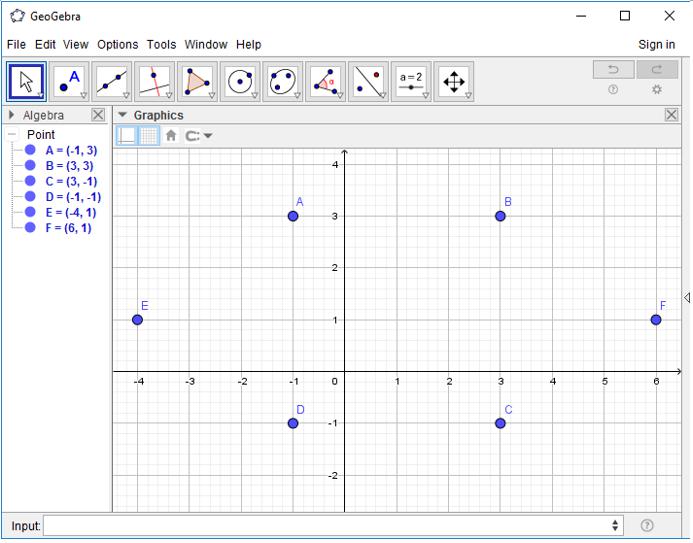Hide point F using its blue marker
This screenshot has width=693, height=543.
coord(30,228)
